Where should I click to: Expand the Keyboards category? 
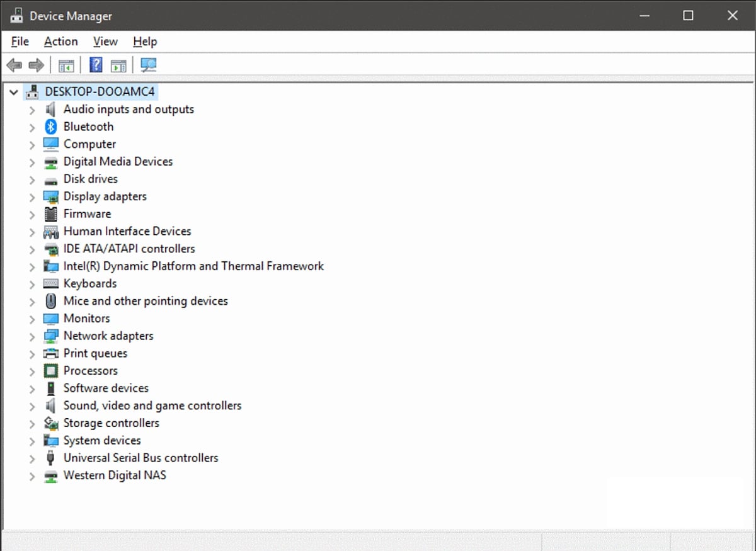click(x=32, y=284)
